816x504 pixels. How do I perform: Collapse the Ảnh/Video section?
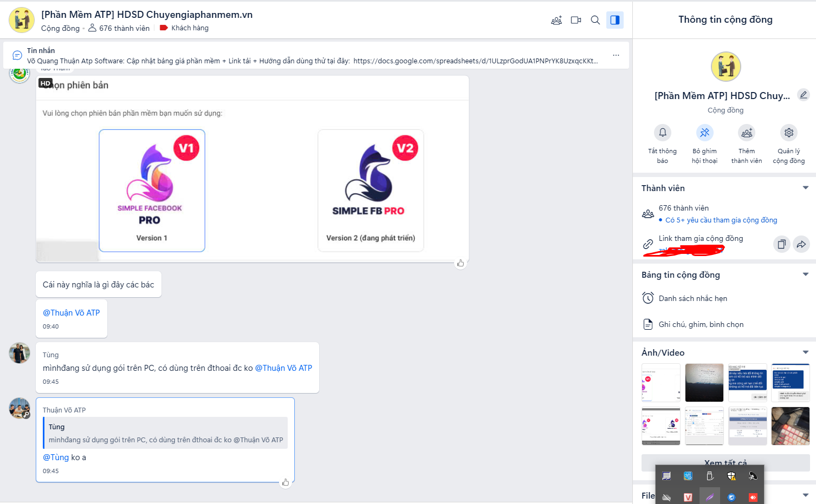(806, 352)
